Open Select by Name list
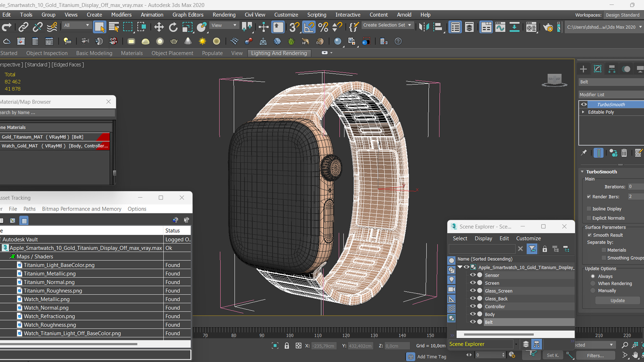The width and height of the screenshot is (644, 362). click(114, 27)
